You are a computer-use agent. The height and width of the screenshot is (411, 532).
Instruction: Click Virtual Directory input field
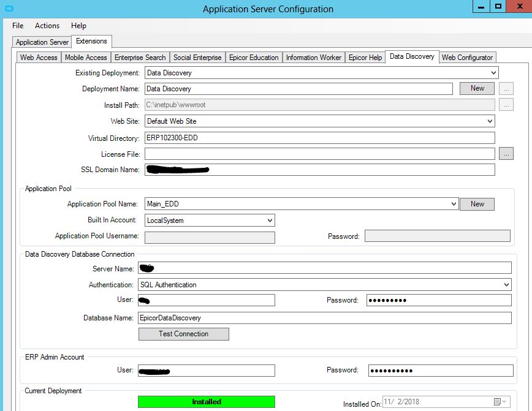319,138
